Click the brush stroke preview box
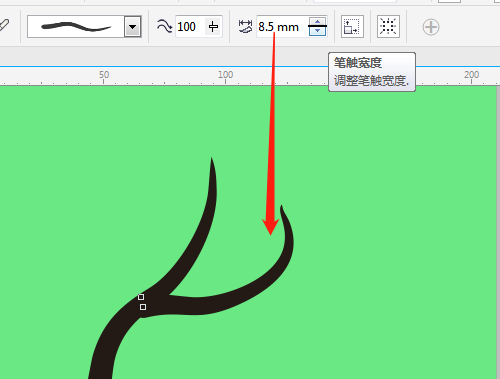Viewport: 500px width, 379px height. tap(76, 26)
